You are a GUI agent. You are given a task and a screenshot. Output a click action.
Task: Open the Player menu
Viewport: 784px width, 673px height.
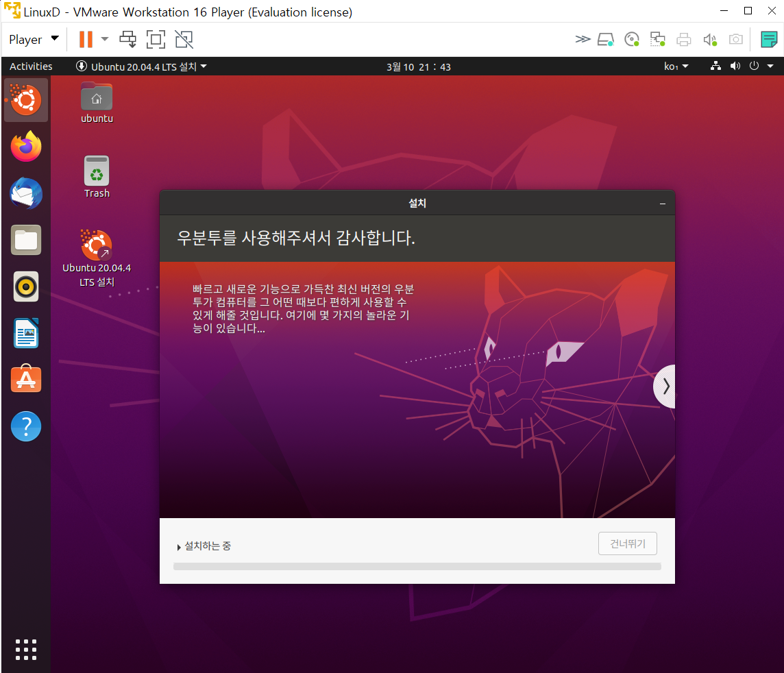34,39
